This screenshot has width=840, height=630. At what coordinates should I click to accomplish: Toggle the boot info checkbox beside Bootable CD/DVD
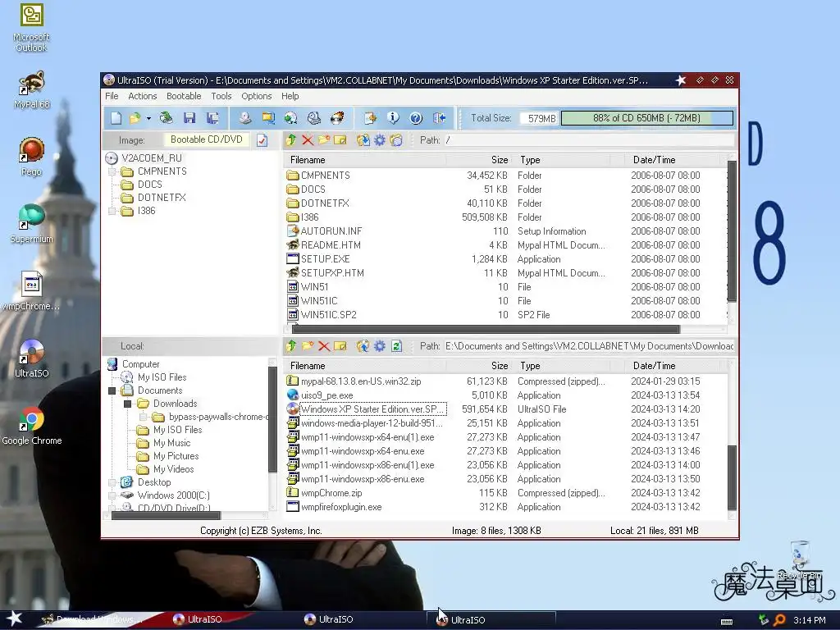(x=262, y=140)
